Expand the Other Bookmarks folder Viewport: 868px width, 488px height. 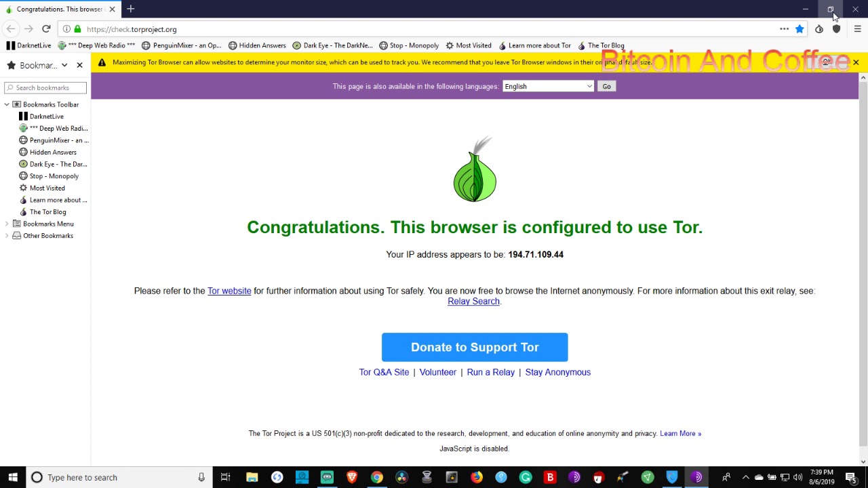[7, 236]
